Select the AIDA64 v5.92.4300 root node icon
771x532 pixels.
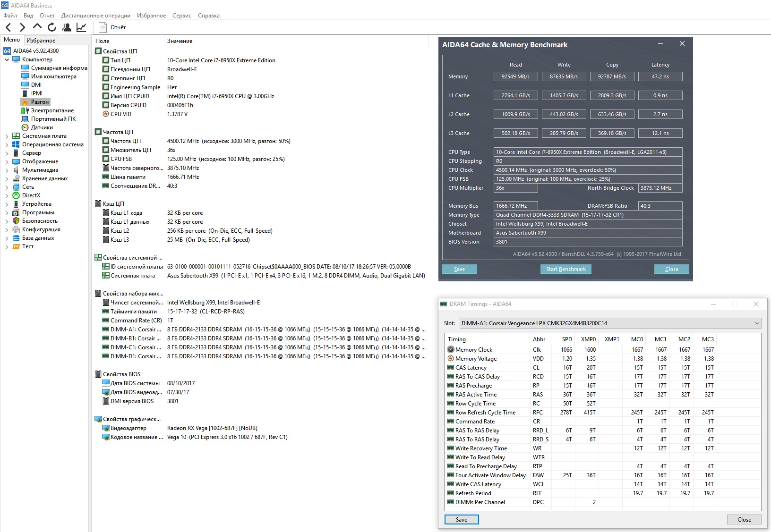[x=7, y=51]
